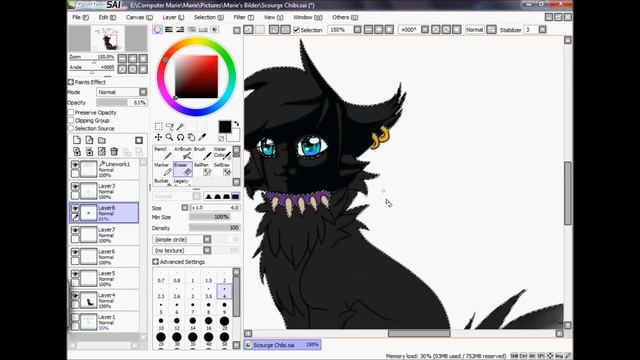Click the navigator canvas thumbnail
This screenshot has width=640, height=360.
(108, 38)
